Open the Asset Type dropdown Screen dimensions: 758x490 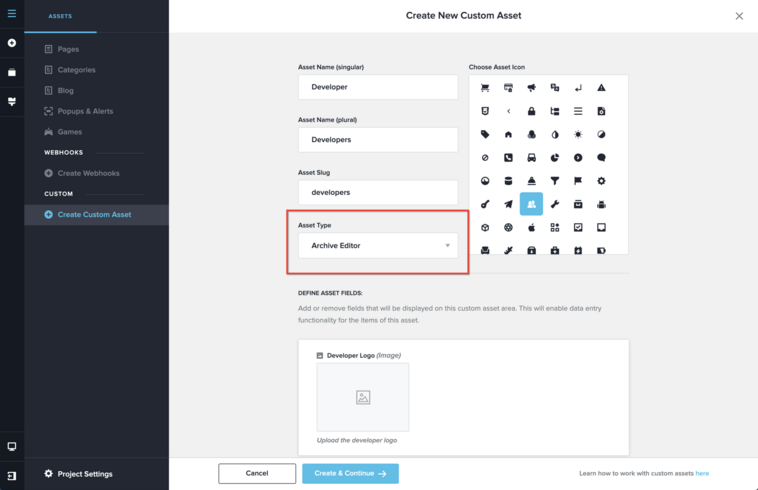tap(378, 245)
